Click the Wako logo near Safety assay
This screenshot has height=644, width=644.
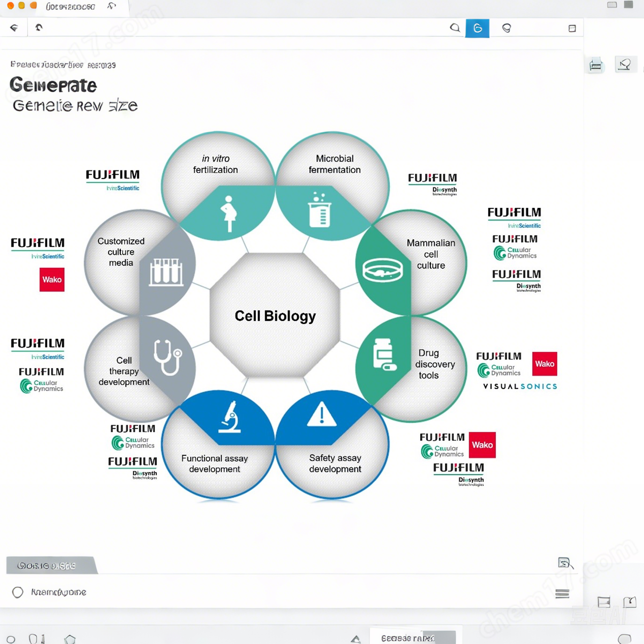coord(482,445)
